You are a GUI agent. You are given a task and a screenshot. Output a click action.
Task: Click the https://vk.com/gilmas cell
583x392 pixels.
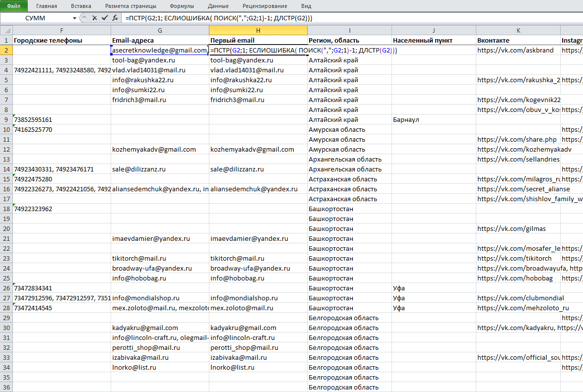518,228
